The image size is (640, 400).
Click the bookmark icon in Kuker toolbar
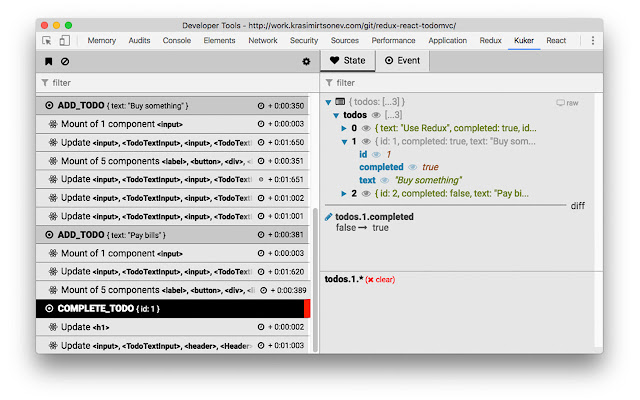click(48, 62)
